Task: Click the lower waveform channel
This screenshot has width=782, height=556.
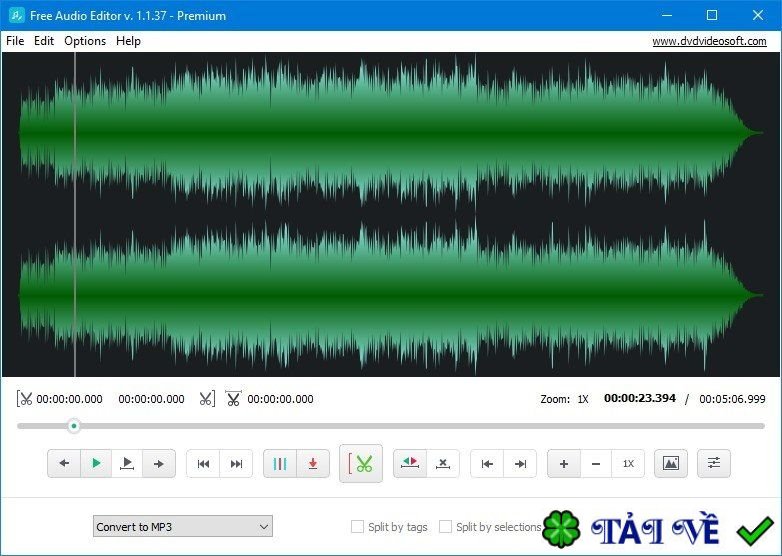Action: tap(391, 295)
